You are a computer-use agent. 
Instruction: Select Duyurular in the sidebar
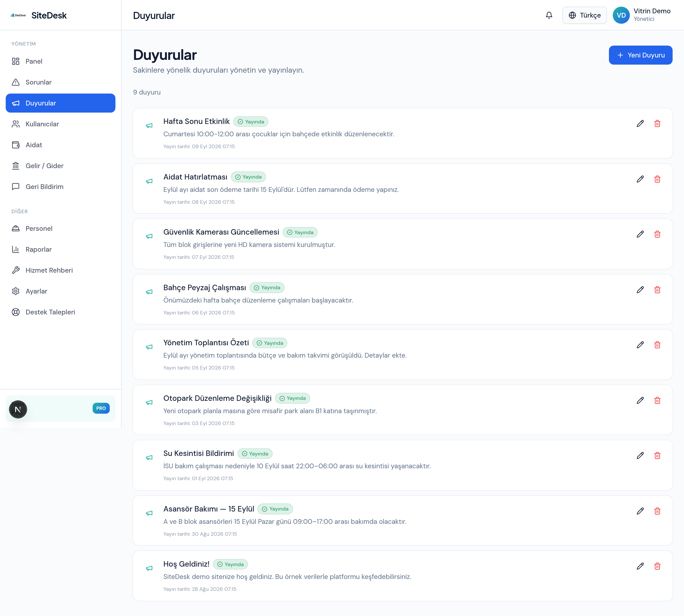click(x=61, y=103)
